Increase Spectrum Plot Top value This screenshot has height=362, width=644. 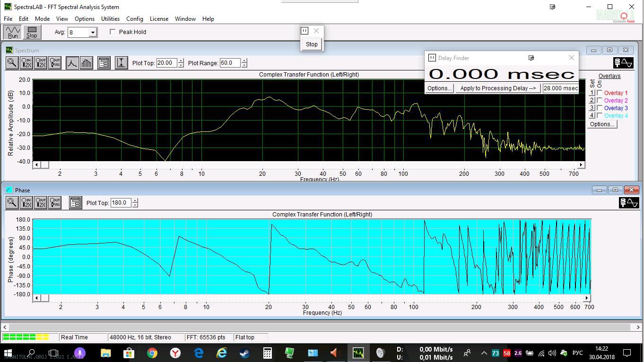tap(181, 60)
